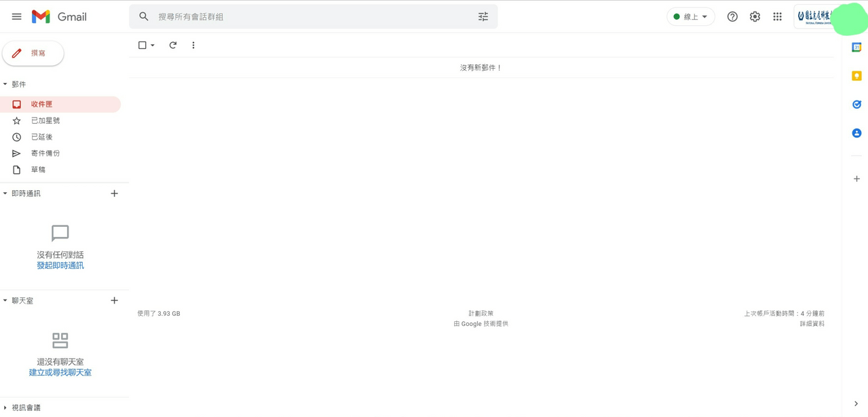Show search options filter icon
The height and width of the screenshot is (417, 868).
click(483, 16)
